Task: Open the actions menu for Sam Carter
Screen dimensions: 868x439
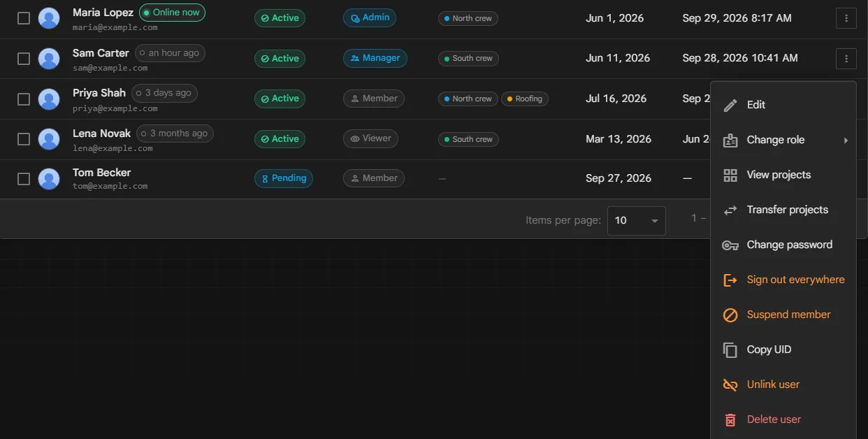Action: click(846, 59)
